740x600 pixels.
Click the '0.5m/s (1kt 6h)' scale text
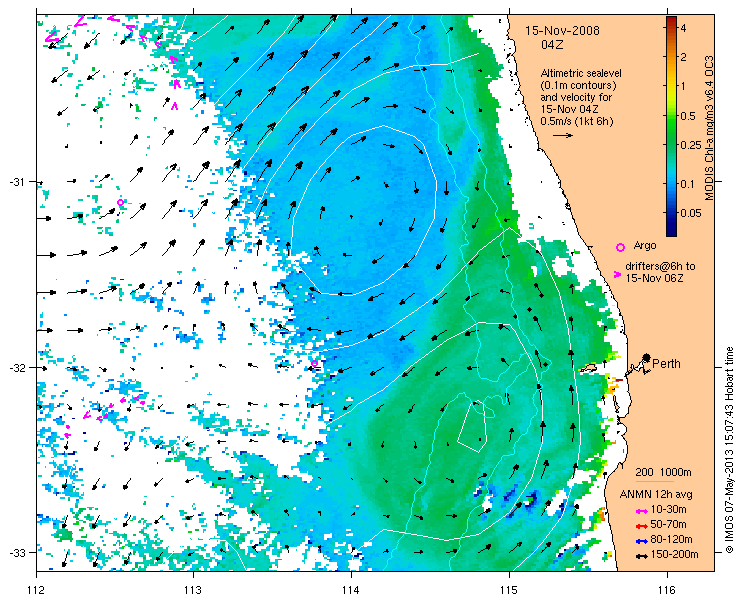[x=577, y=121]
